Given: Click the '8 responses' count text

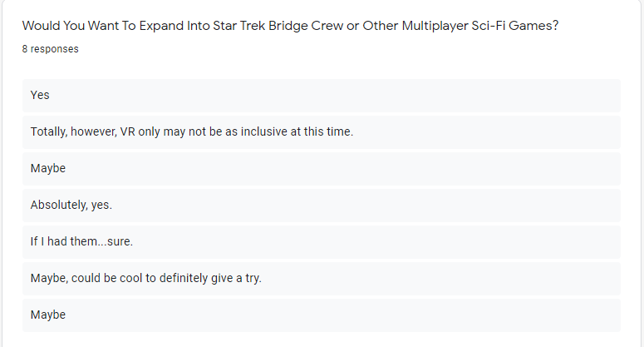Looking at the screenshot, I should click(50, 49).
